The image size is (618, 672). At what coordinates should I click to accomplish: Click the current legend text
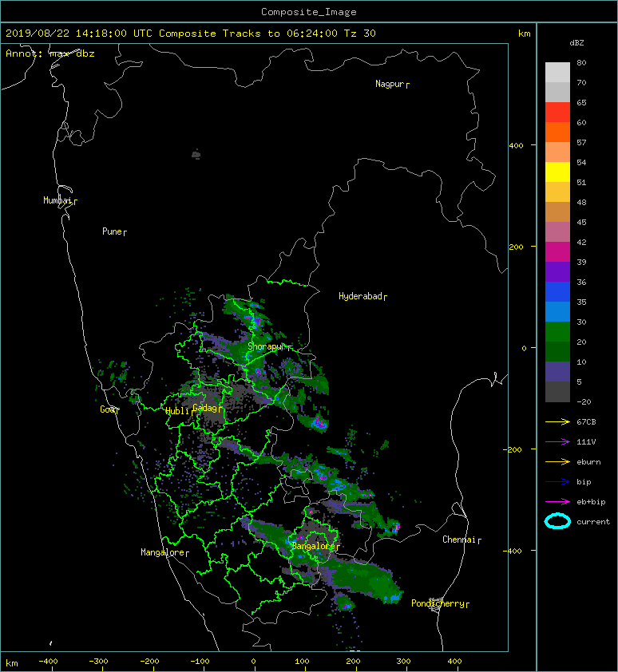(x=593, y=522)
